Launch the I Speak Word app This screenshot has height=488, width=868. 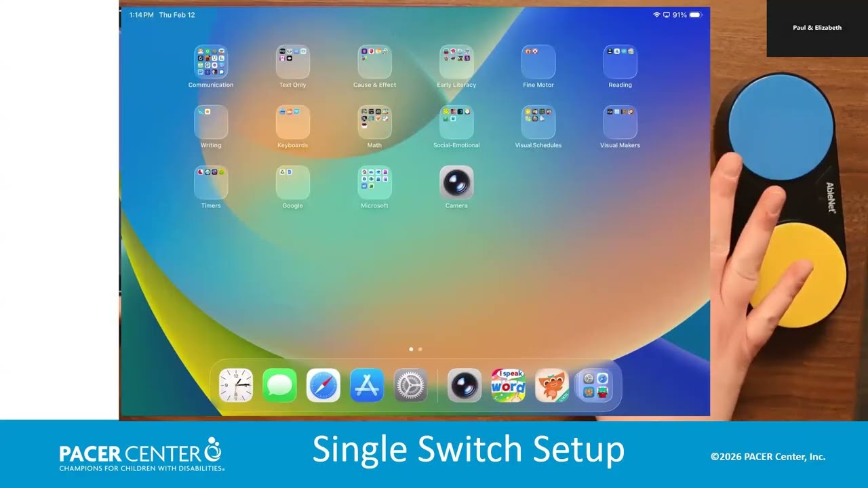(x=508, y=385)
